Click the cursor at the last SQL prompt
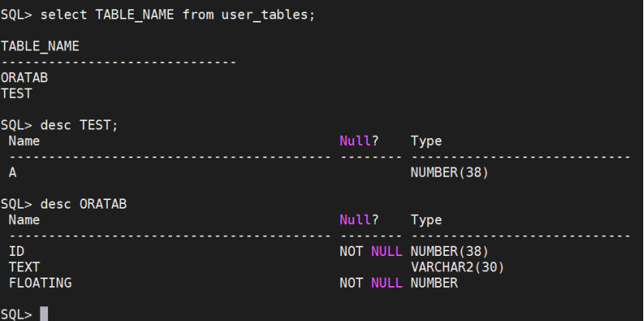Screen dimensions: 644x321 (43, 314)
